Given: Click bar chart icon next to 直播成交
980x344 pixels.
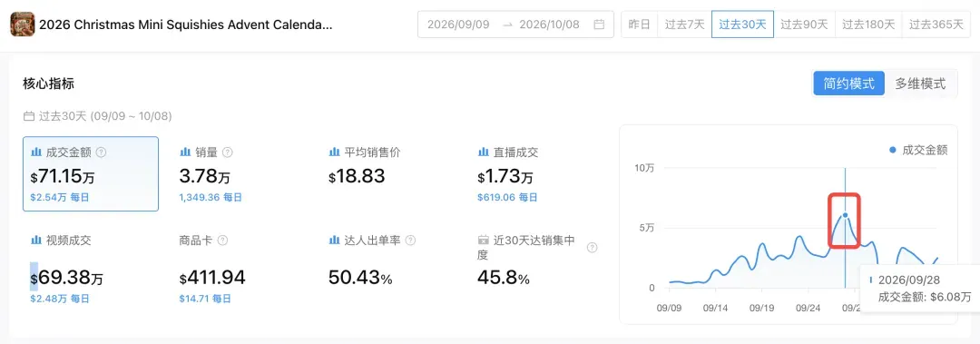Looking at the screenshot, I should 483,152.
